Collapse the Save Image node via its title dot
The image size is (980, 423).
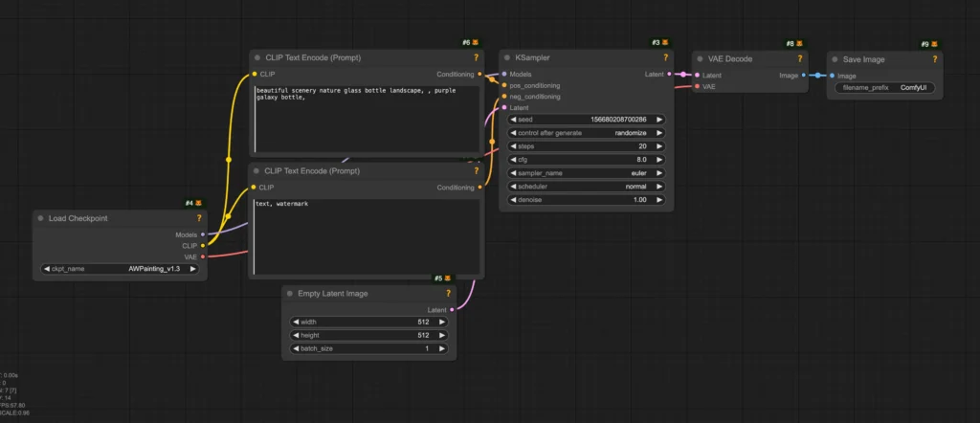point(835,59)
